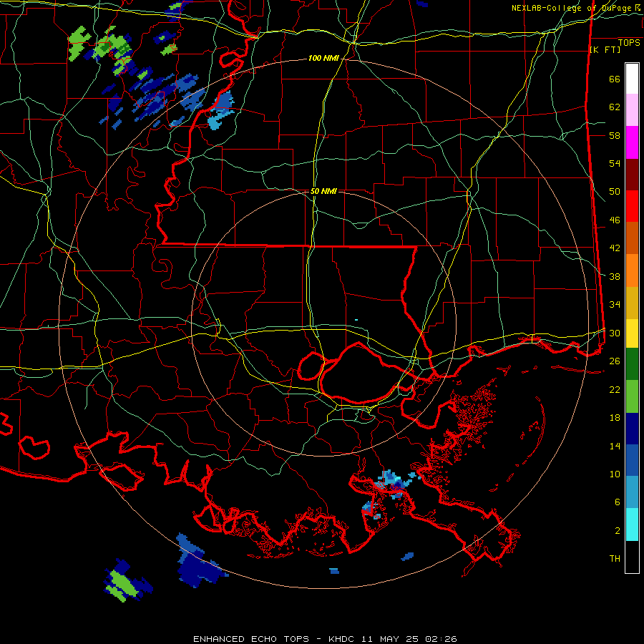Click the legend value "50"
The height and width of the screenshot is (644, 644).
615,192
